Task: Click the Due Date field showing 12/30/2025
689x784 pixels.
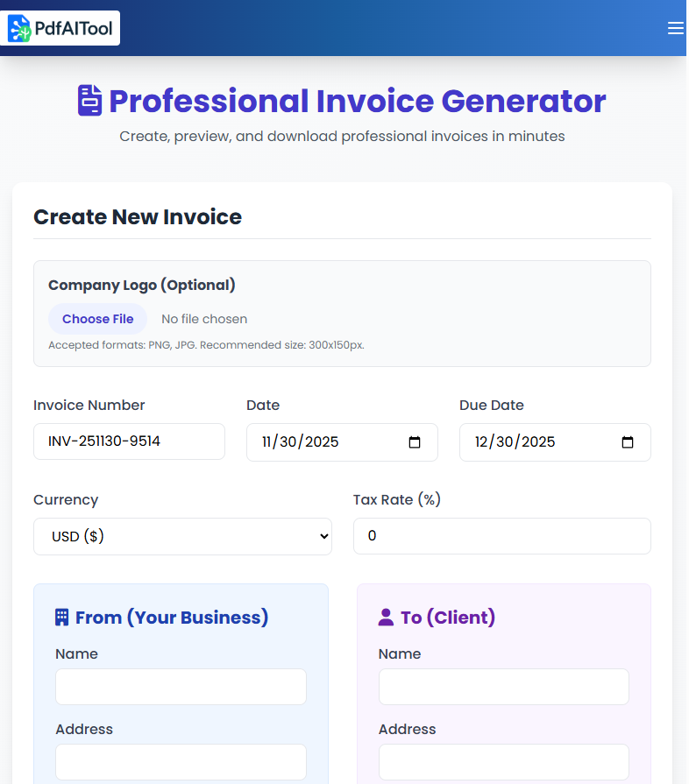Action: coord(536,442)
